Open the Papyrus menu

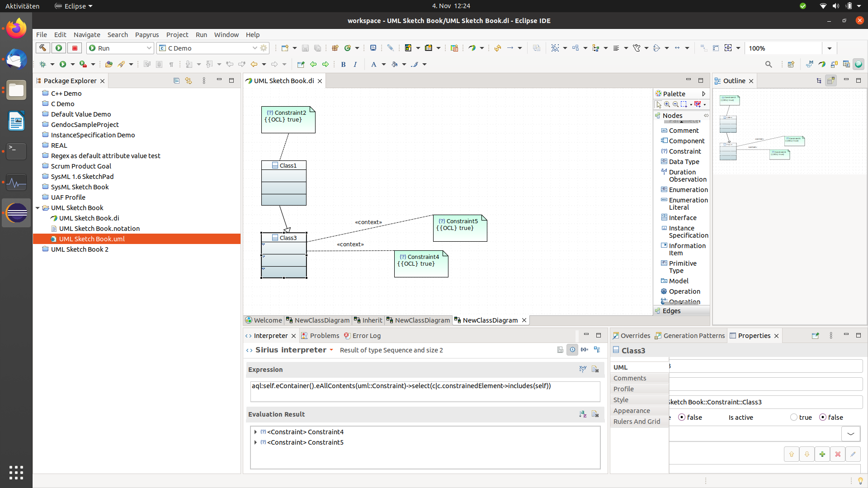pyautogui.click(x=147, y=35)
